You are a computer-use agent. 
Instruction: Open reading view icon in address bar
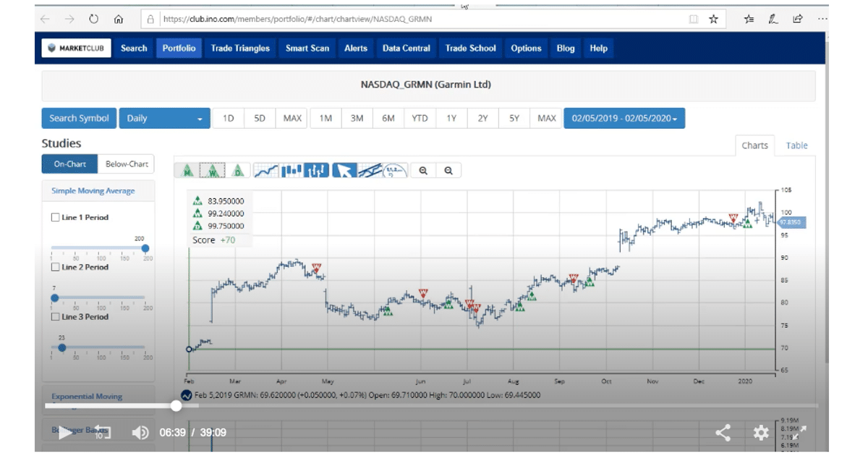point(694,20)
